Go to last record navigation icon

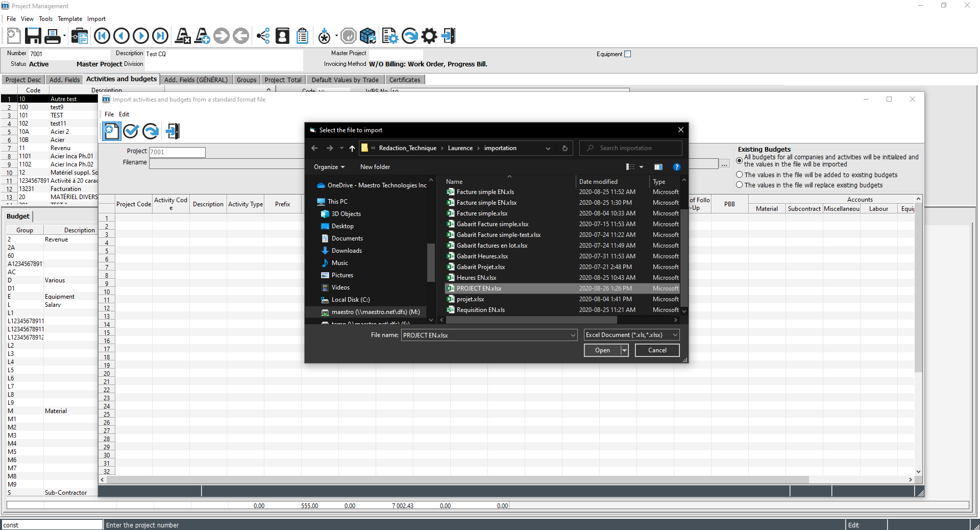[x=160, y=36]
